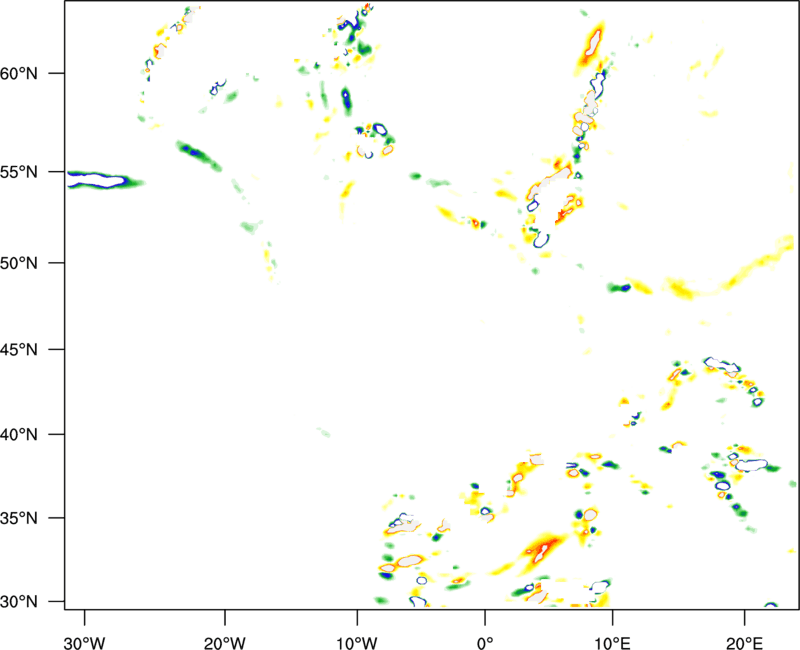Image resolution: width=800 pixels, height=650 pixels.
Task: Click the 20°E longitude label
Action: (x=744, y=643)
